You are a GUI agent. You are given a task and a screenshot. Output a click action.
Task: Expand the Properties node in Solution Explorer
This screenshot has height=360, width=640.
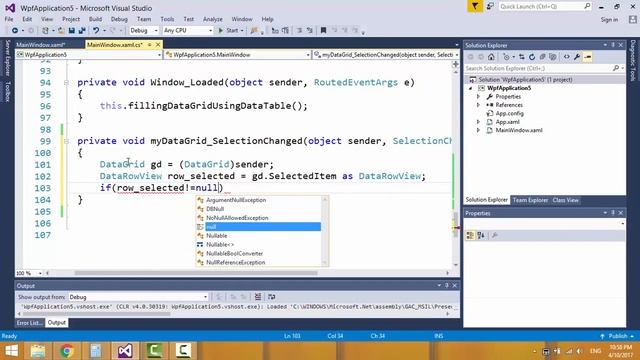click(478, 97)
